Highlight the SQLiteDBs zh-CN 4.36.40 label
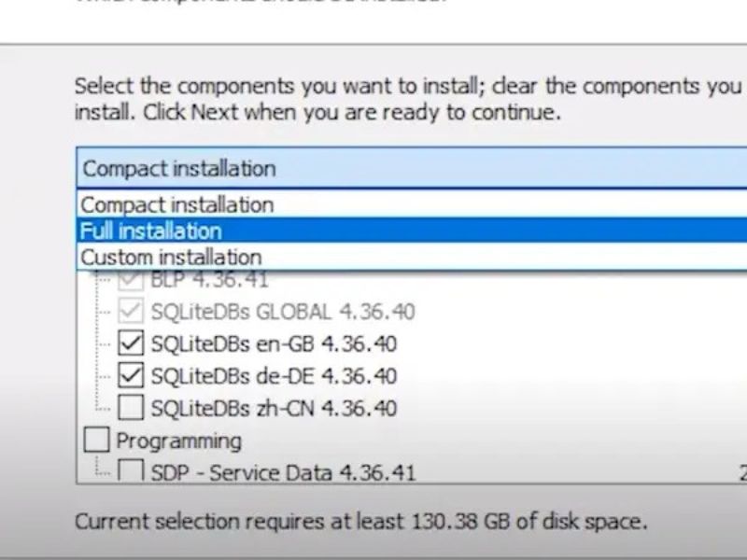Image resolution: width=747 pixels, height=560 pixels. tap(273, 408)
